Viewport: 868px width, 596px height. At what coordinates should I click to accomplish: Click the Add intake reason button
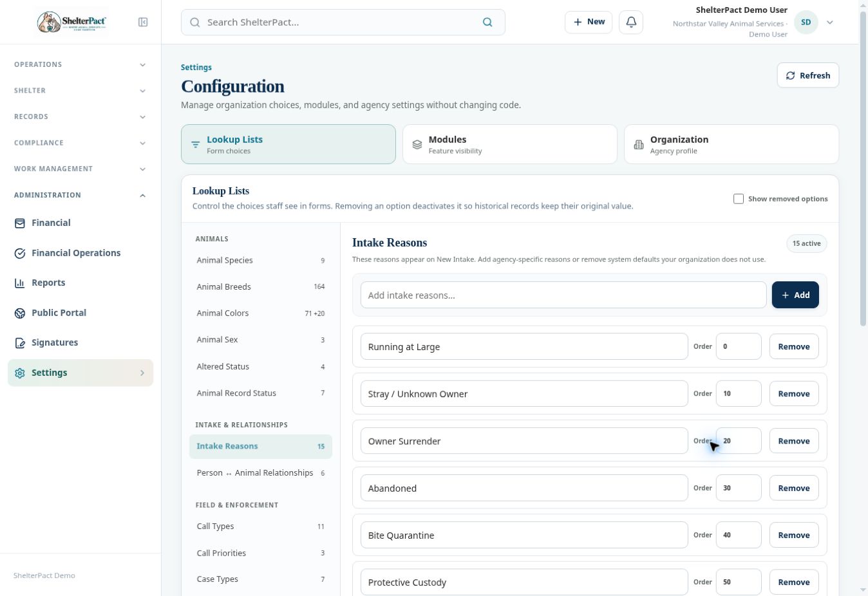tap(795, 295)
